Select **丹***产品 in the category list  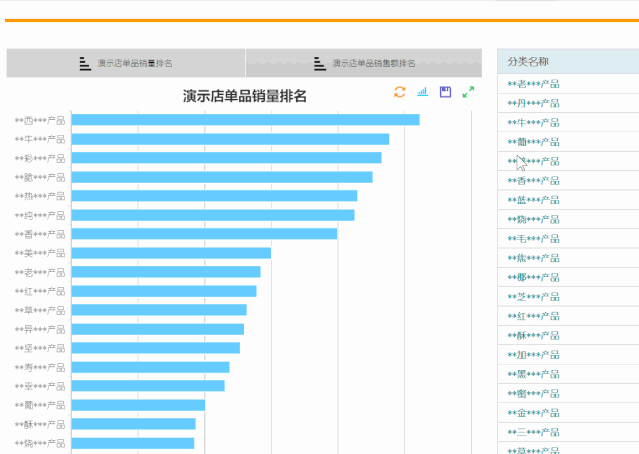(534, 103)
